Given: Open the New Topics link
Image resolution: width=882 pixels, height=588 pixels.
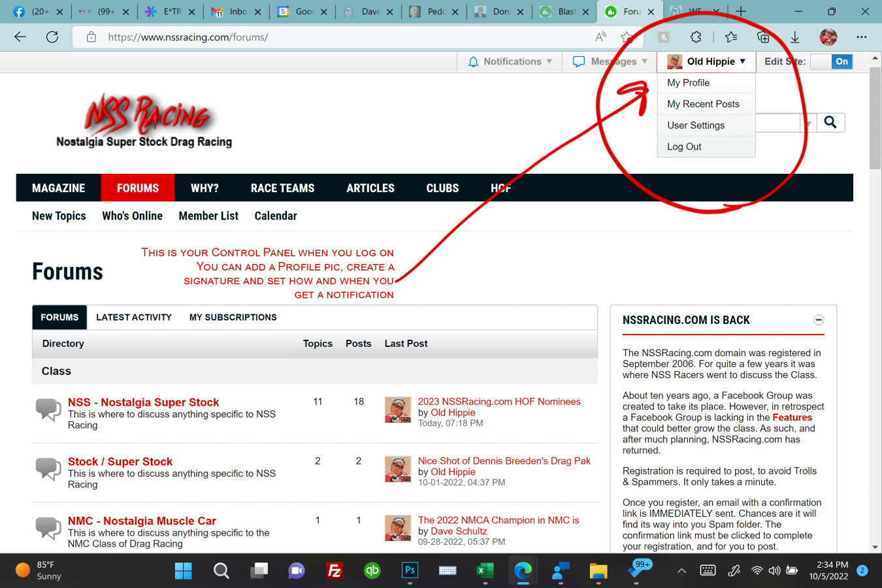Looking at the screenshot, I should point(59,216).
